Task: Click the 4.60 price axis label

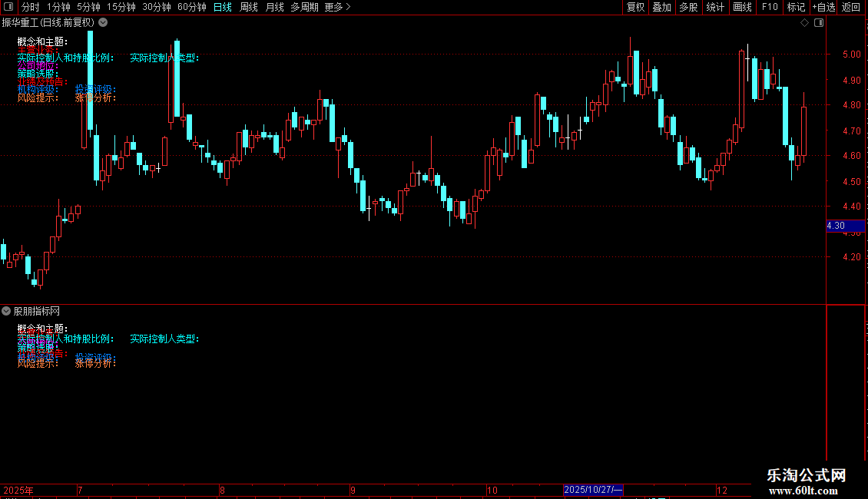Action: 851,155
